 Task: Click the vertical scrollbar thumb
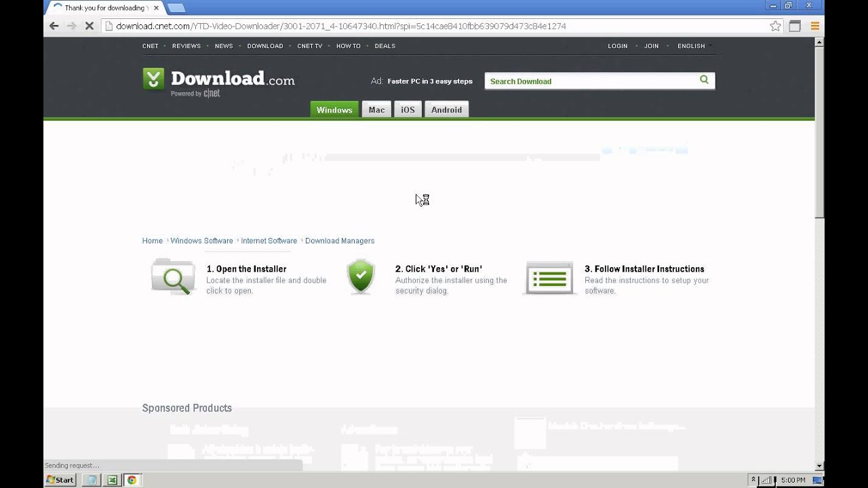point(819,132)
